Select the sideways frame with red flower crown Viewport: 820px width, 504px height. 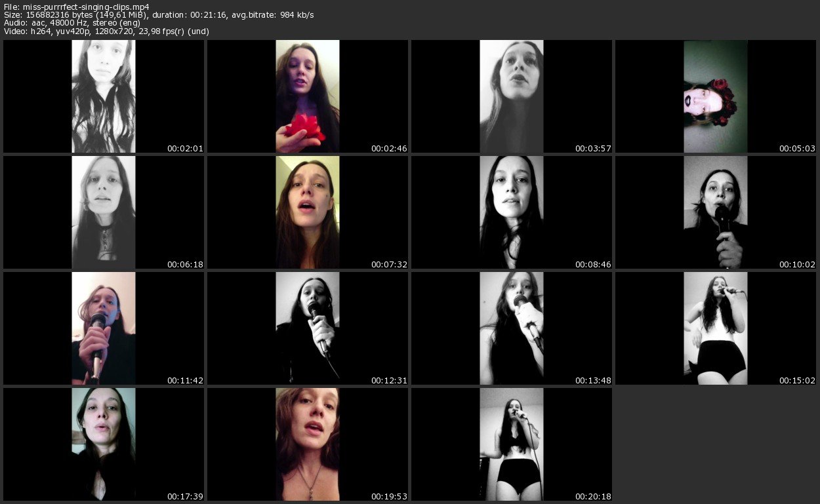point(715,96)
